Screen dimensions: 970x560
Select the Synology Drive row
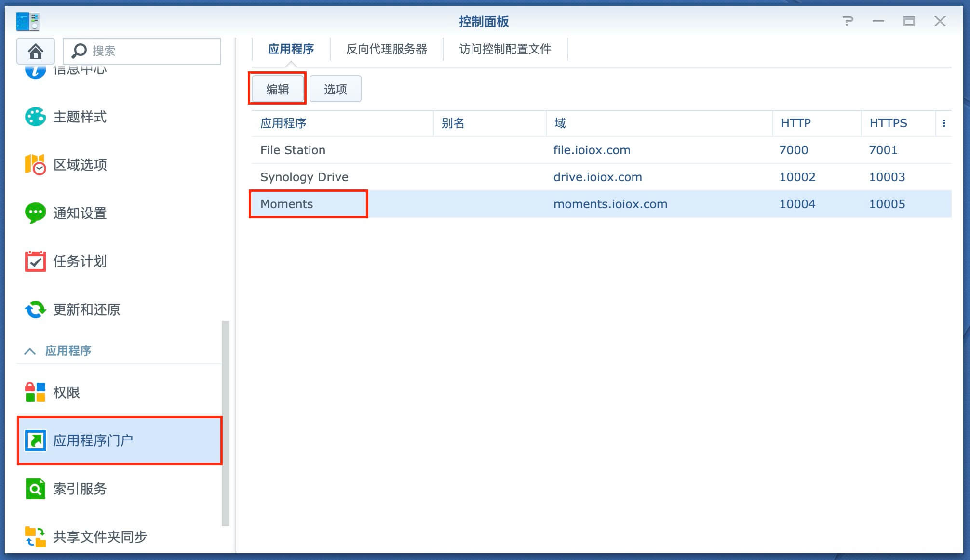pos(304,177)
